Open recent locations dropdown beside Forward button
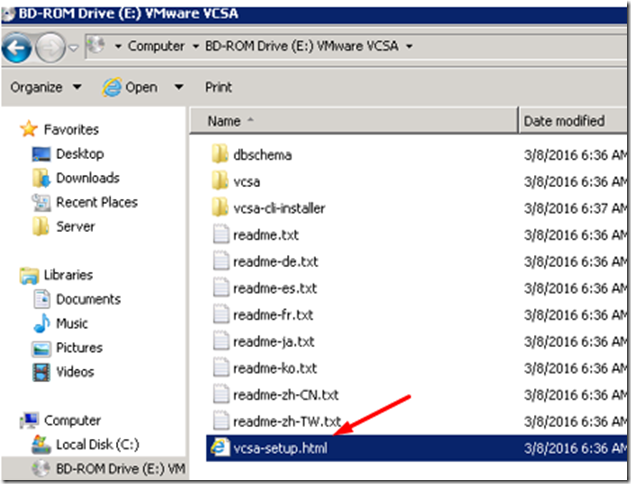631x484 pixels. pos(73,48)
